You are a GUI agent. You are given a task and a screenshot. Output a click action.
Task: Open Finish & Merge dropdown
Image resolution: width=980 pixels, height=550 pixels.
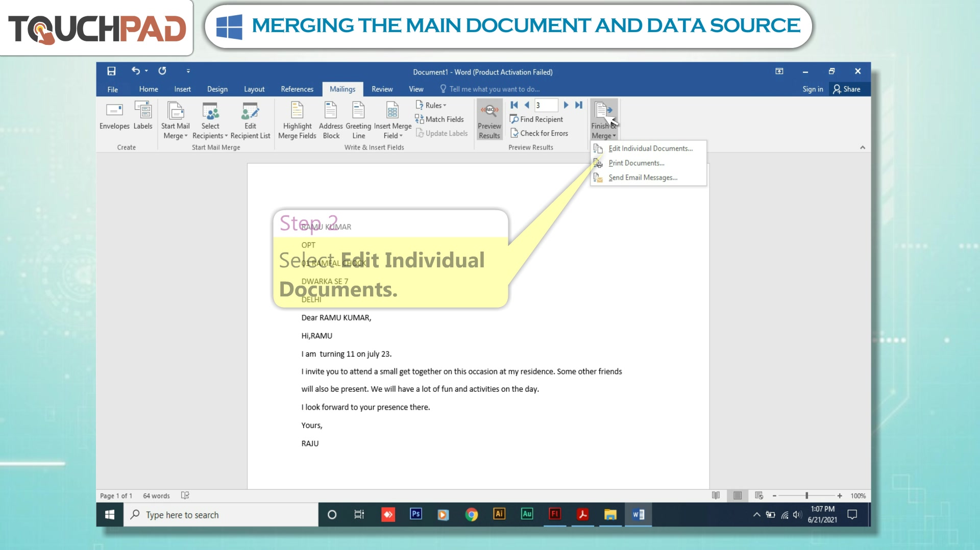[x=604, y=120]
